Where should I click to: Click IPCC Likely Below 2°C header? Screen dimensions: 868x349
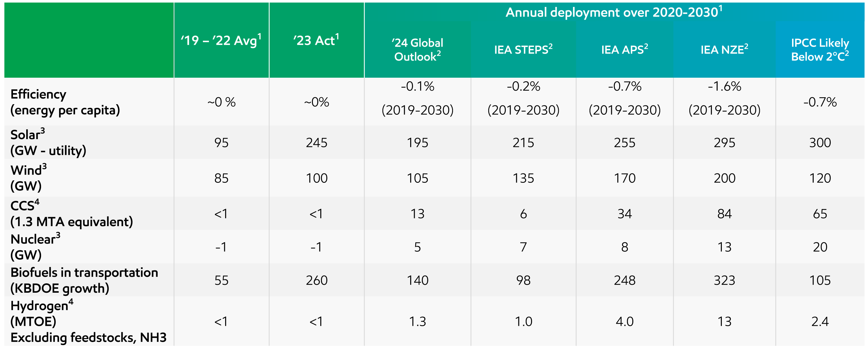(x=819, y=49)
